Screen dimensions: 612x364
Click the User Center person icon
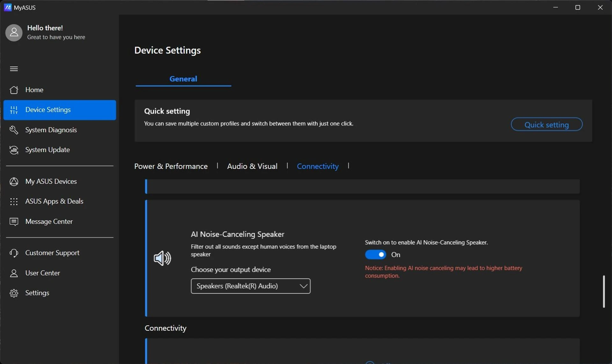[x=14, y=273]
